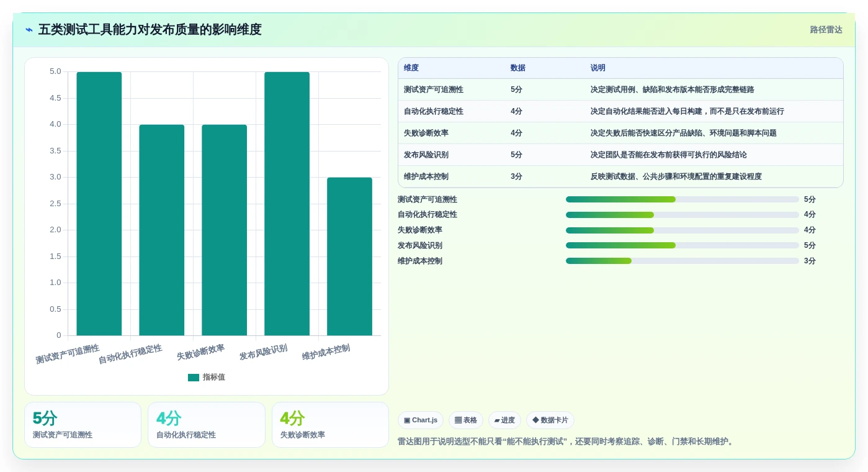
Task: Click 3分 in the 维护成本控制 table row
Action: coord(516,176)
